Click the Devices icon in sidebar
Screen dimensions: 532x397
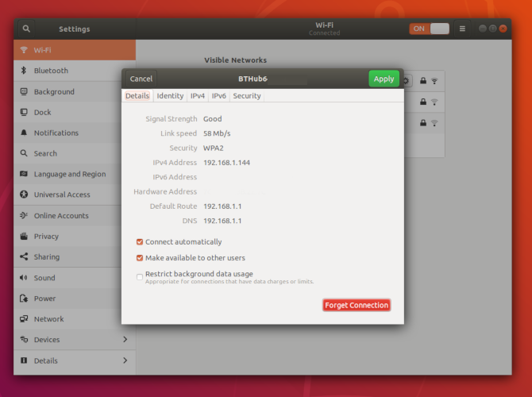24,340
